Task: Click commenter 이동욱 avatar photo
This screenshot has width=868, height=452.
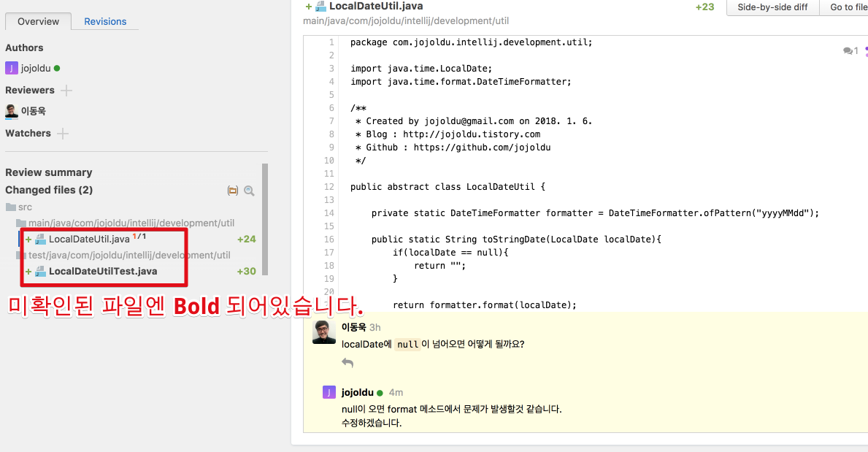Action: 324,332
